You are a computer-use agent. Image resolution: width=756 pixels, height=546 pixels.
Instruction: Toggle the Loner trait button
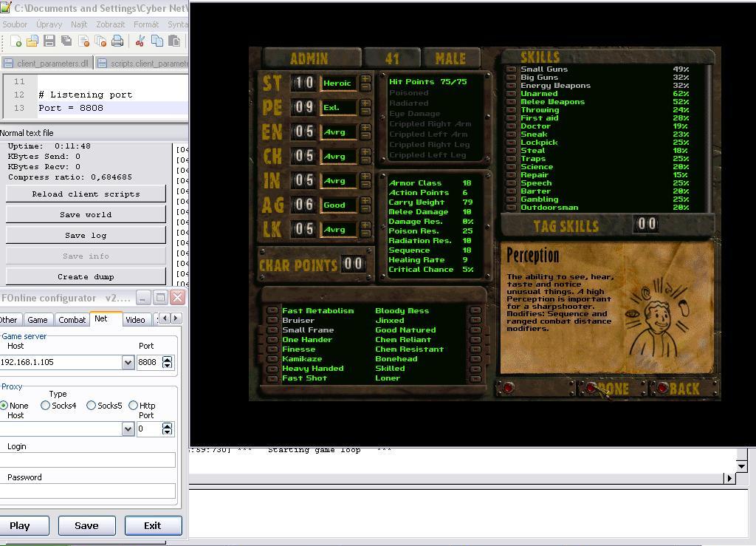coord(475,378)
